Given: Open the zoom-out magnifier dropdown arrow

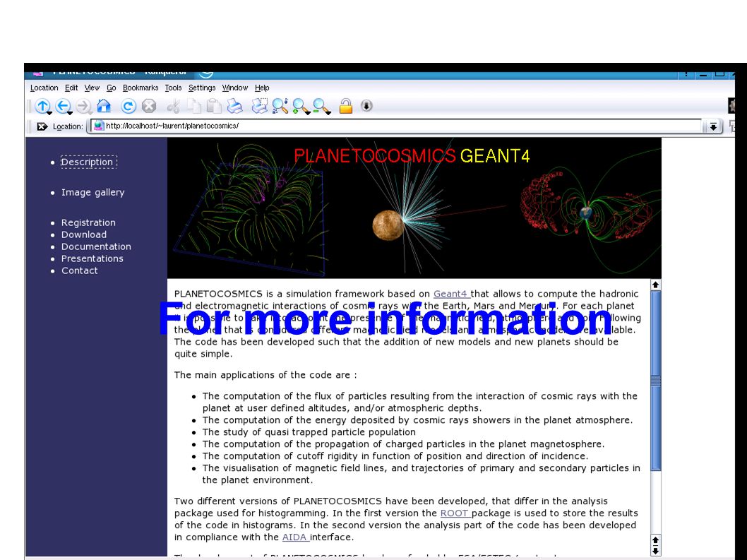Looking at the screenshot, I should tap(328, 113).
